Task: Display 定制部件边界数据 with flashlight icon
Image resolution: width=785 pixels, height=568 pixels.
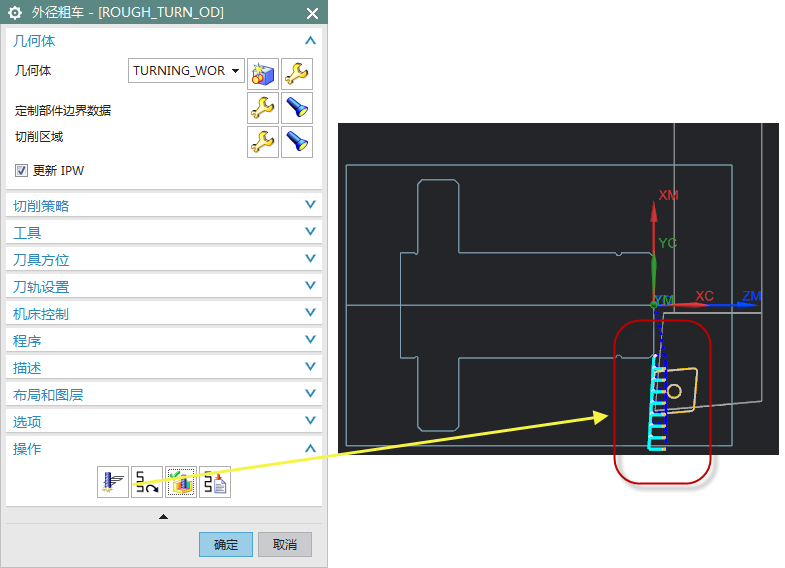Action: (x=297, y=108)
